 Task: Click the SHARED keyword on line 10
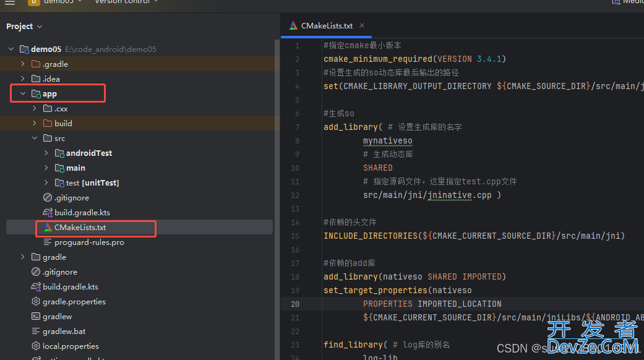(x=378, y=168)
